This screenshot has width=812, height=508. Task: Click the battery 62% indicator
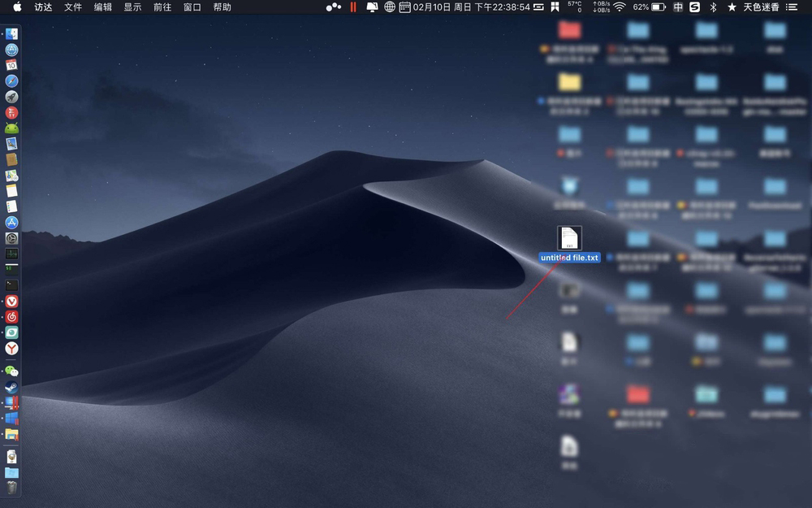pos(650,7)
